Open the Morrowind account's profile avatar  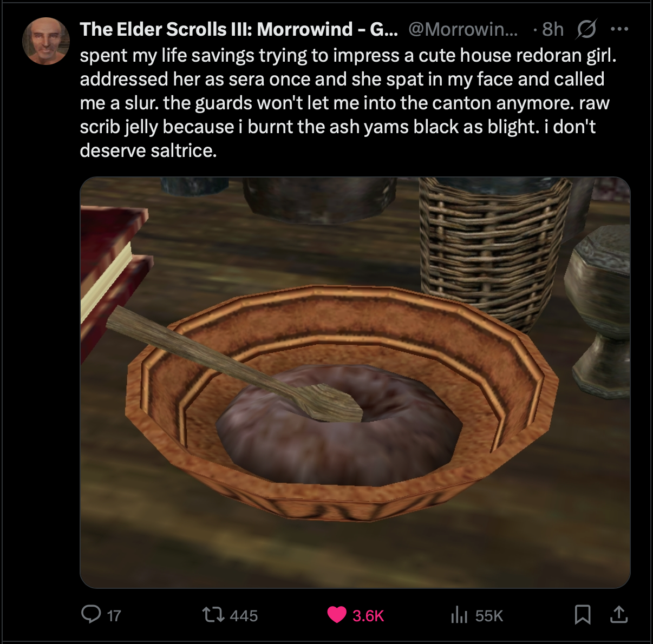pos(46,41)
